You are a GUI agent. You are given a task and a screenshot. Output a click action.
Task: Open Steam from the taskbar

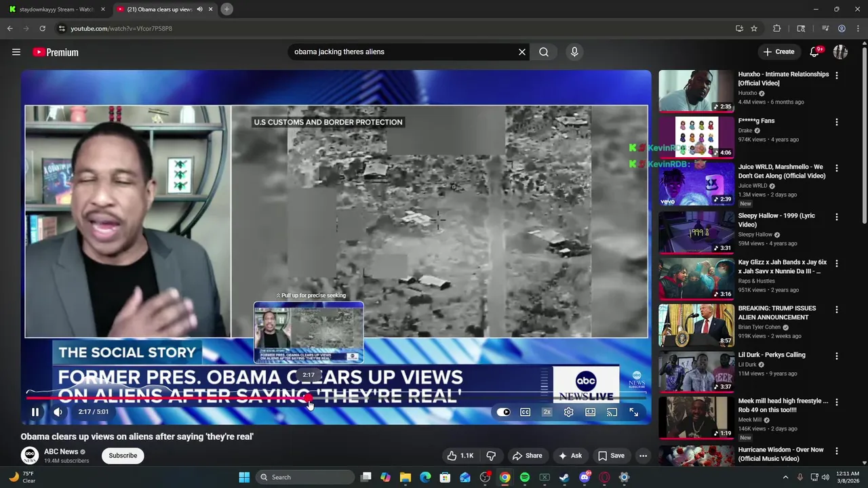564,477
